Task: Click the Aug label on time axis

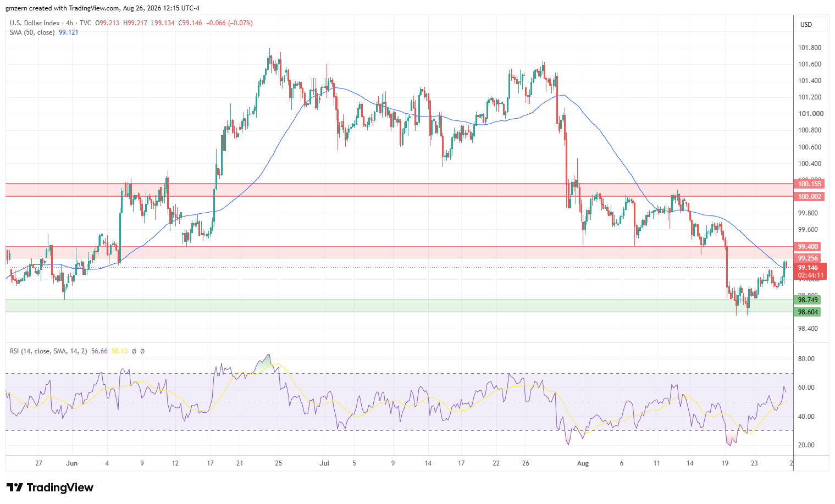Action: point(583,463)
